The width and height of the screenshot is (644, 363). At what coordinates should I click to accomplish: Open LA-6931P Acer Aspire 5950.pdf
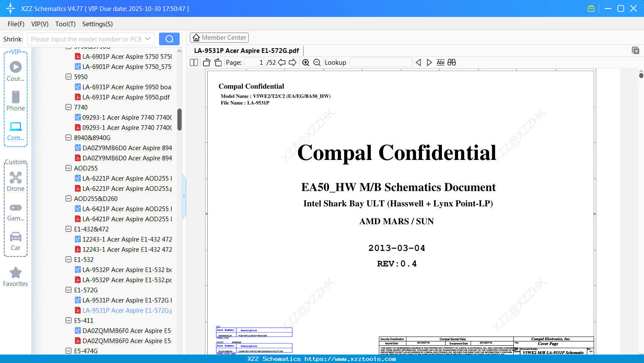(122, 97)
